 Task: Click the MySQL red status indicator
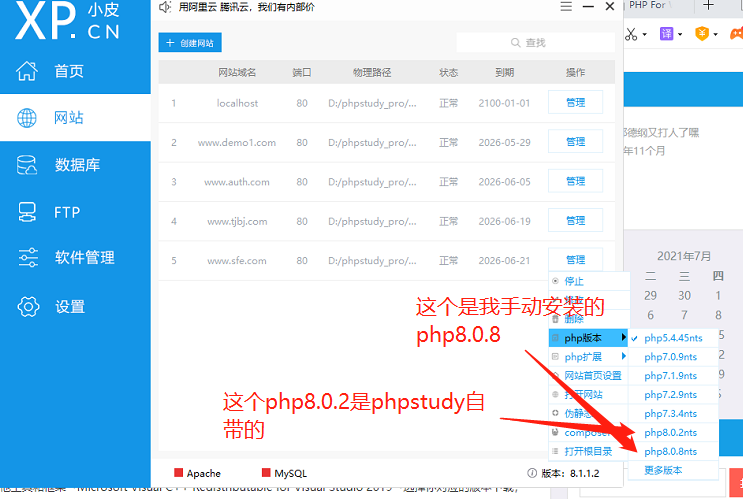(x=266, y=472)
